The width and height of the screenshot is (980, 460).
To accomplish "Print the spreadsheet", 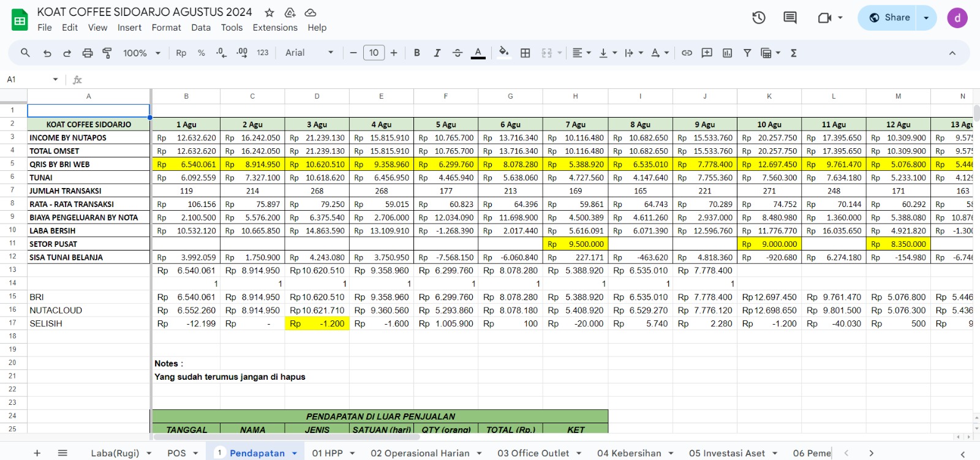I will 88,53.
